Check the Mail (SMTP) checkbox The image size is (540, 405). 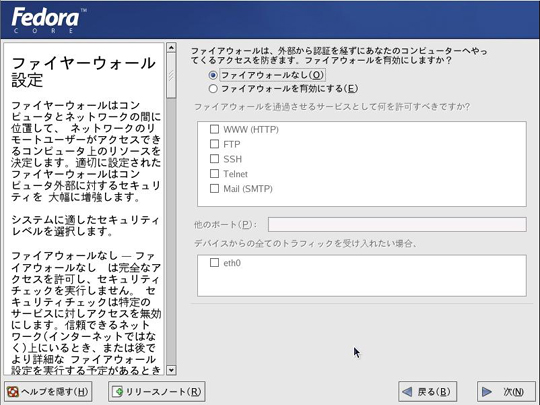click(x=214, y=188)
